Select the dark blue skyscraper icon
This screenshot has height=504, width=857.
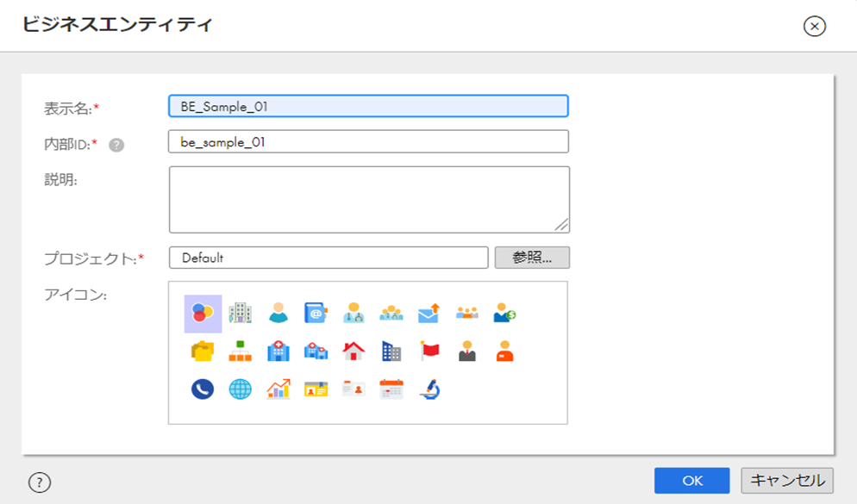[x=391, y=352]
